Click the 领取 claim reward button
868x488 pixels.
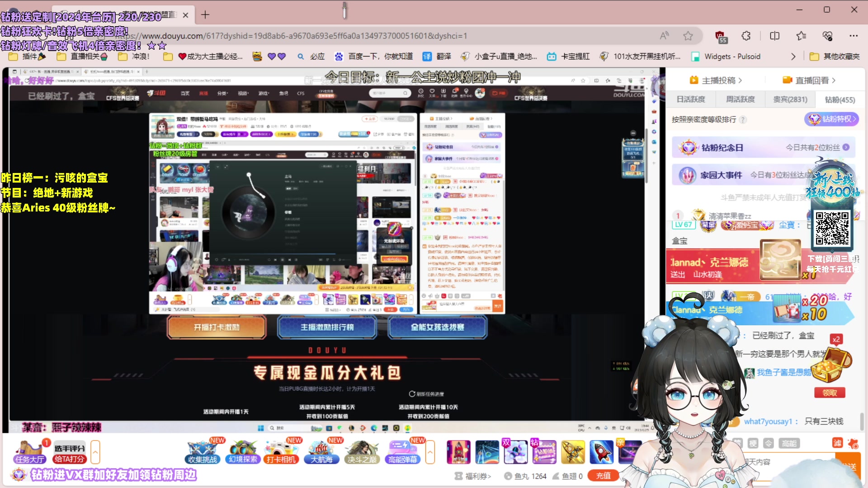tap(830, 393)
